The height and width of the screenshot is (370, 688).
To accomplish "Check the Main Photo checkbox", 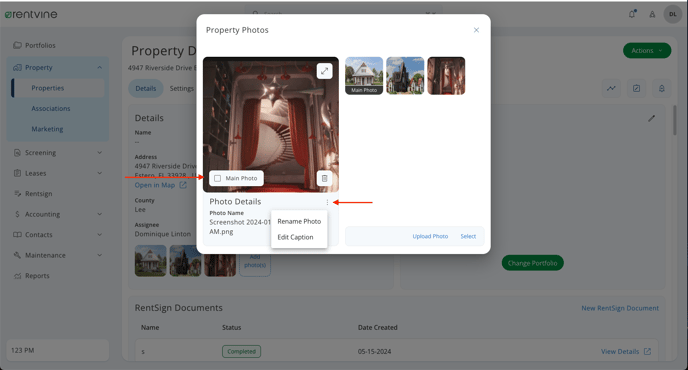I will (217, 178).
